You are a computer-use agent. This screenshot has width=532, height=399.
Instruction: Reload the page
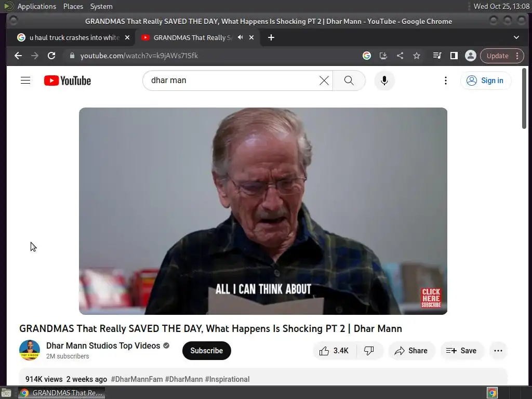[51, 56]
